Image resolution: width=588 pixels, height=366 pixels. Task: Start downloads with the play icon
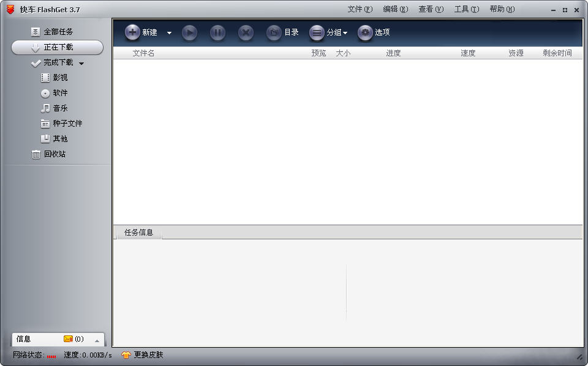[x=189, y=32]
